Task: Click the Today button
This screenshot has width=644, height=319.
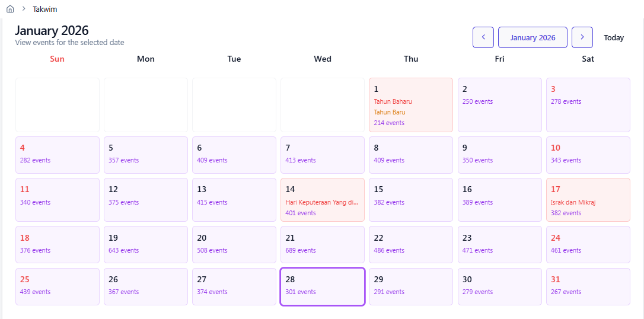Action: coord(614,37)
